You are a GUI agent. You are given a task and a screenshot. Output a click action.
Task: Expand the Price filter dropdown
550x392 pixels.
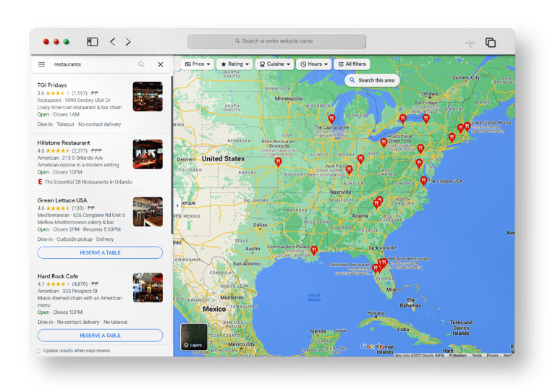[x=198, y=64]
